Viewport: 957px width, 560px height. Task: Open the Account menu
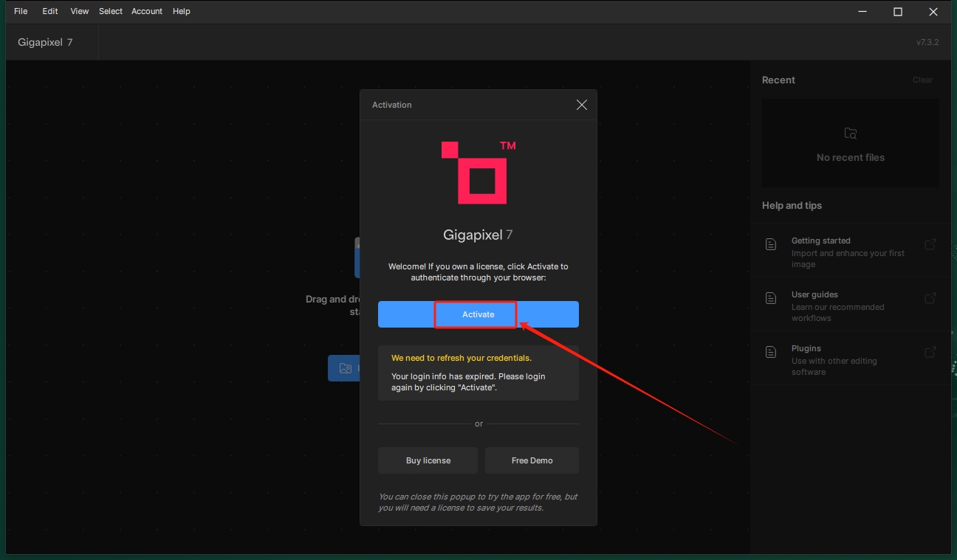147,11
